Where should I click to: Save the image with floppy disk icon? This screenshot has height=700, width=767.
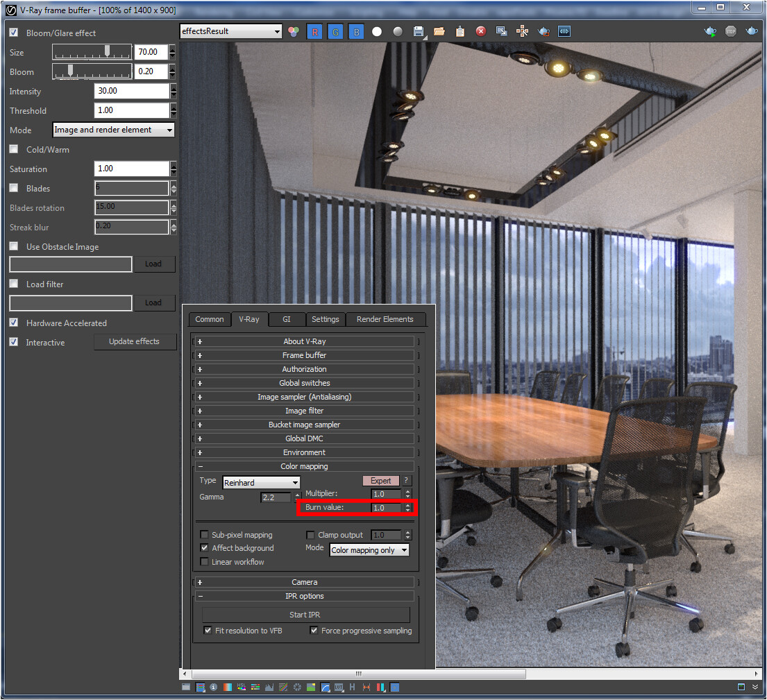[419, 32]
